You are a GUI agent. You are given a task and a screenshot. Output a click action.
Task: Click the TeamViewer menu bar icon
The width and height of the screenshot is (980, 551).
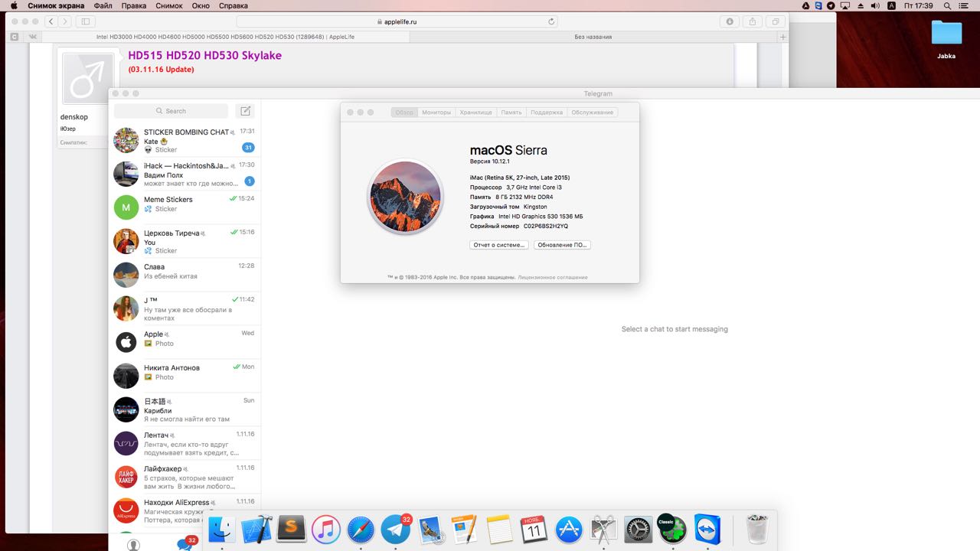click(x=819, y=5)
